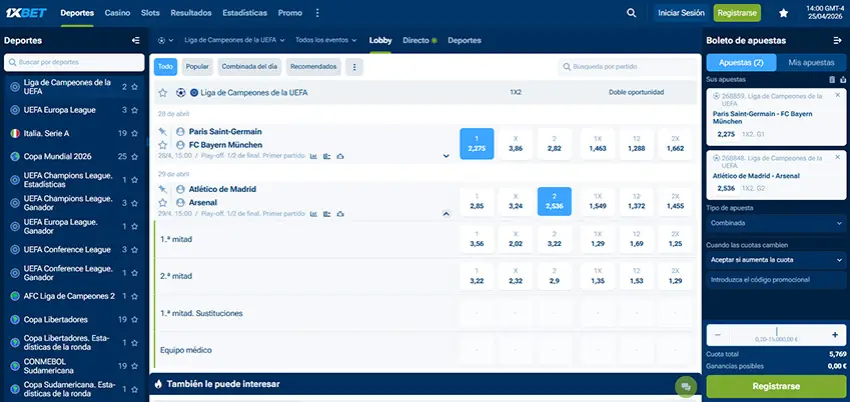This screenshot has height=402, width=850.
Task: Remove Atlético de Madrid - Arsenal bet from slip
Action: click(x=838, y=158)
